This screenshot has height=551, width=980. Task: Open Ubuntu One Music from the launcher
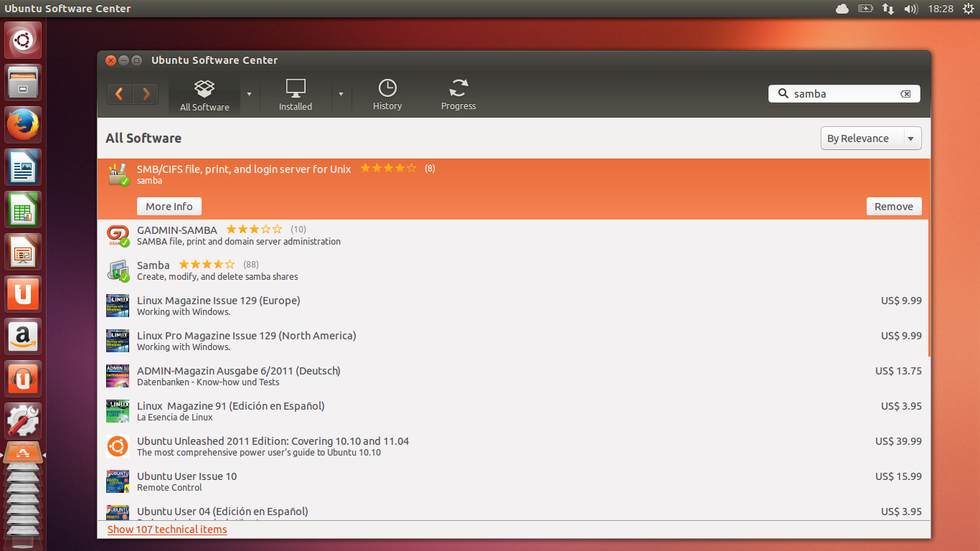[23, 379]
